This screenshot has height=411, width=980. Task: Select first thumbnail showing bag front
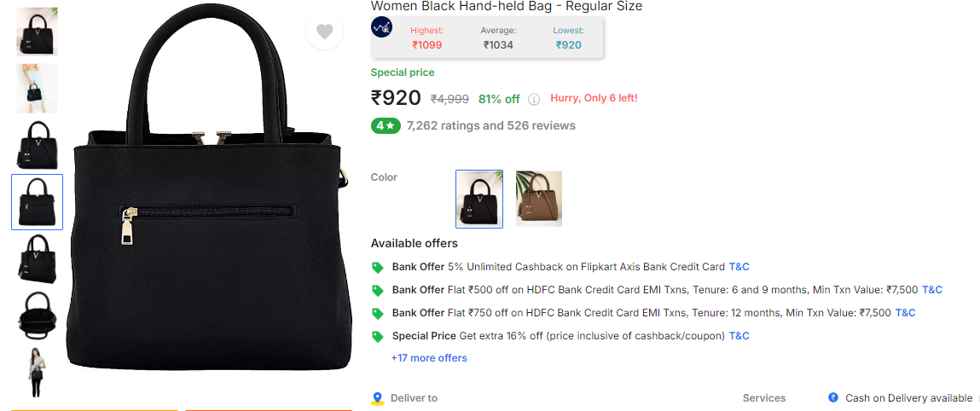[x=37, y=32]
